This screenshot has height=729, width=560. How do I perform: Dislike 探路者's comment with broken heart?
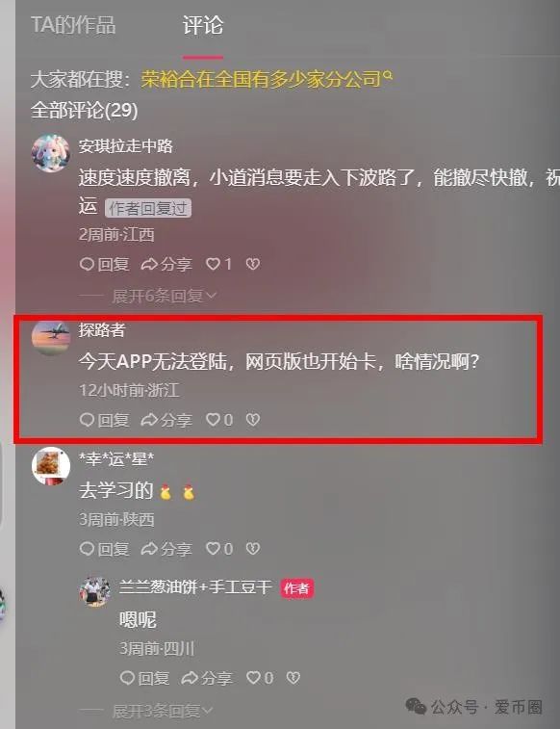[x=253, y=420]
